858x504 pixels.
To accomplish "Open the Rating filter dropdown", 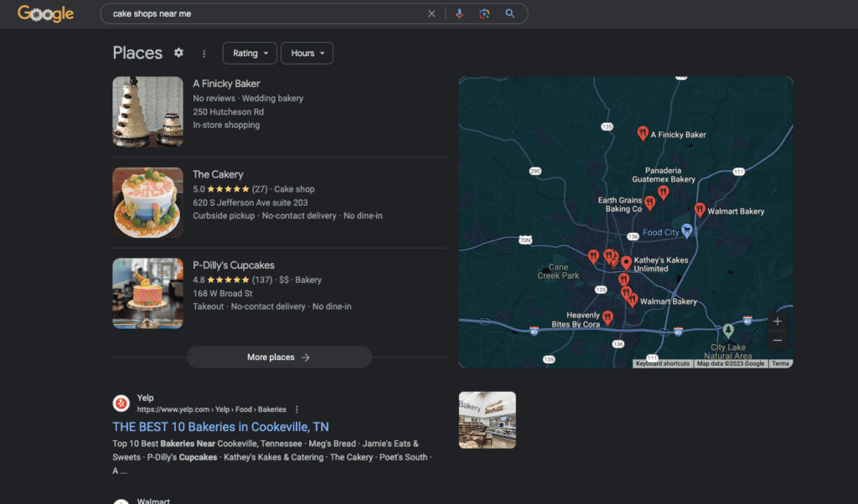I will click(250, 53).
